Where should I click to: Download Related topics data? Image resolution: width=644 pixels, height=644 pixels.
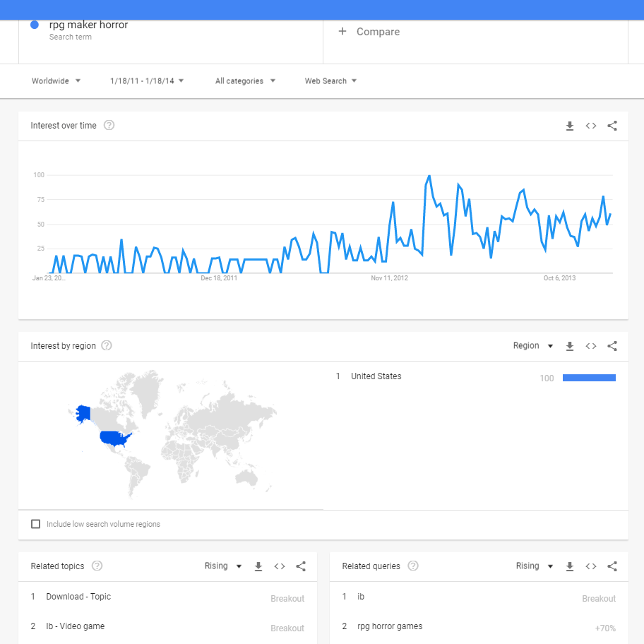click(x=258, y=566)
